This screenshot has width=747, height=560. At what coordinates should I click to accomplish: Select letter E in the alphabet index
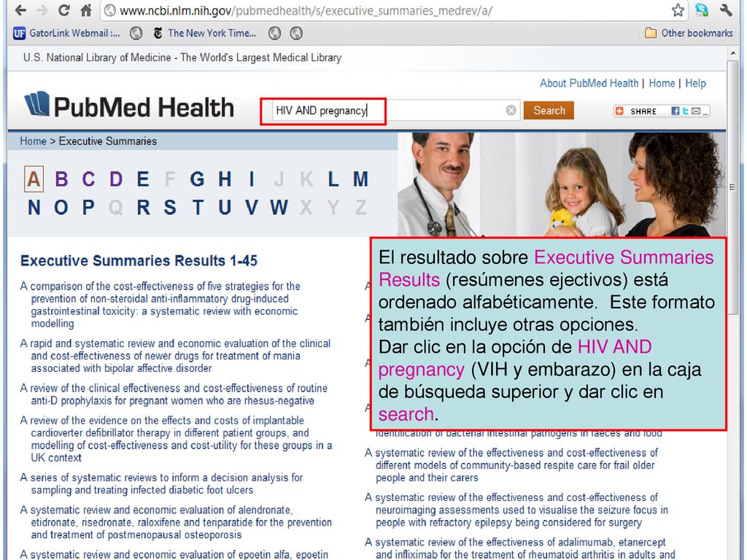click(x=143, y=179)
